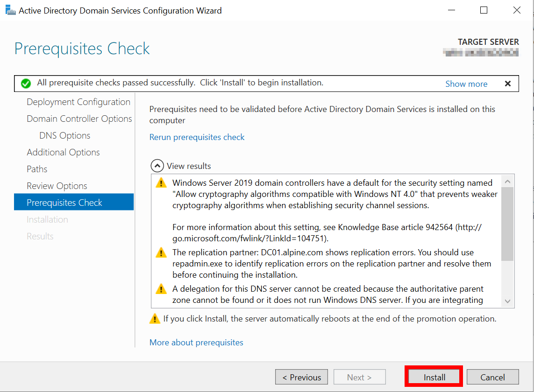Open the Rerun prerequisites check link

[197, 137]
